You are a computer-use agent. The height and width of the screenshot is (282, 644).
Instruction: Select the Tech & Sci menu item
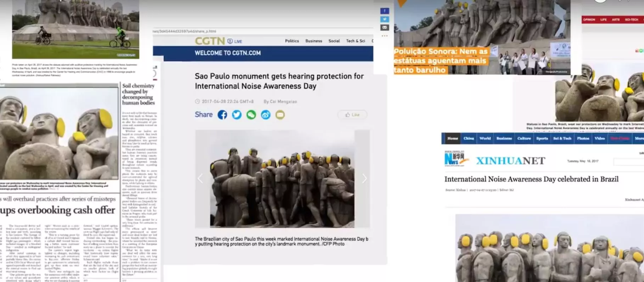(x=355, y=41)
